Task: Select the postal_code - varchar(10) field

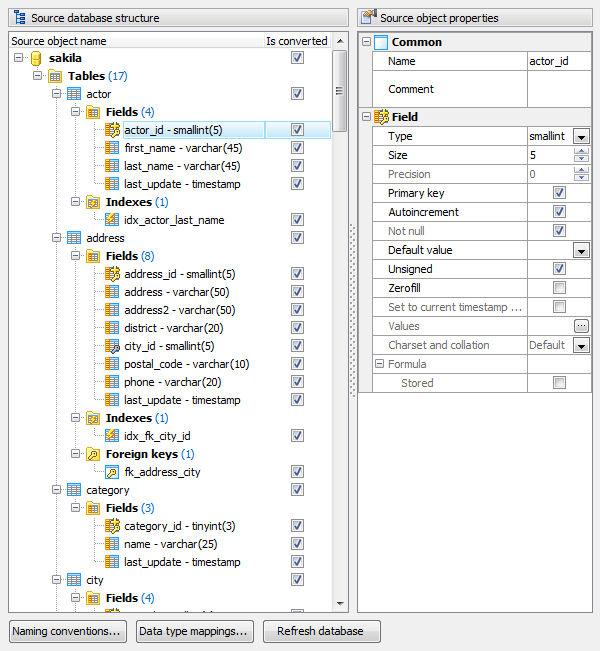Action: pyautogui.click(x=186, y=364)
